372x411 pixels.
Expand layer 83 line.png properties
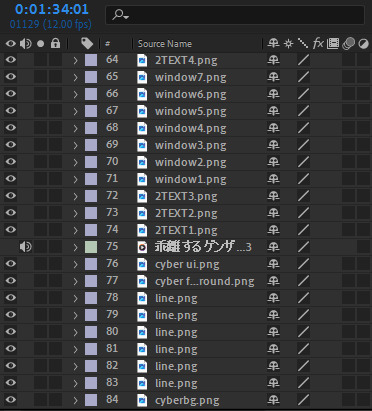tap(76, 383)
